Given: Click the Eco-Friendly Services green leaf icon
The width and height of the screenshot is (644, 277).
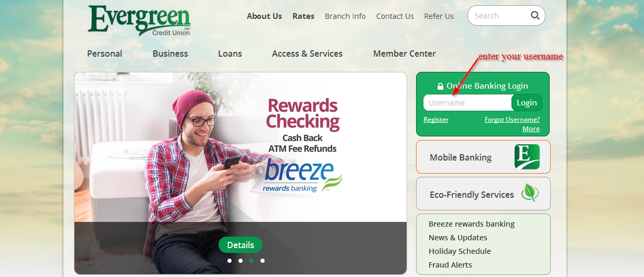Looking at the screenshot, I should pyautogui.click(x=530, y=193).
